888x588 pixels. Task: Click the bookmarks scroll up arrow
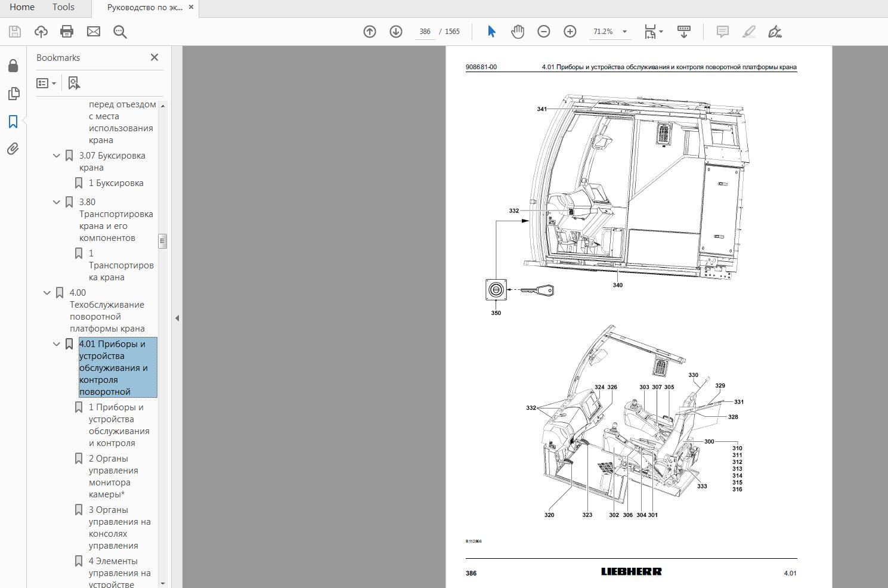[162, 106]
